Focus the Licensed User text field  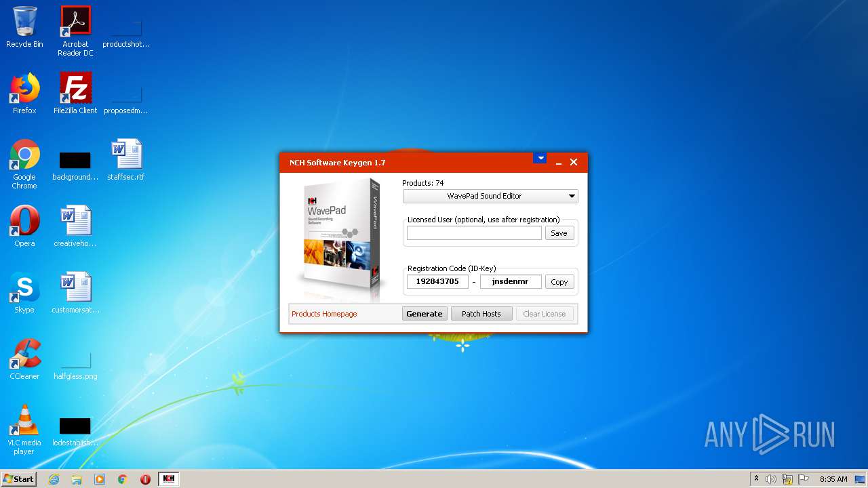[x=474, y=233]
